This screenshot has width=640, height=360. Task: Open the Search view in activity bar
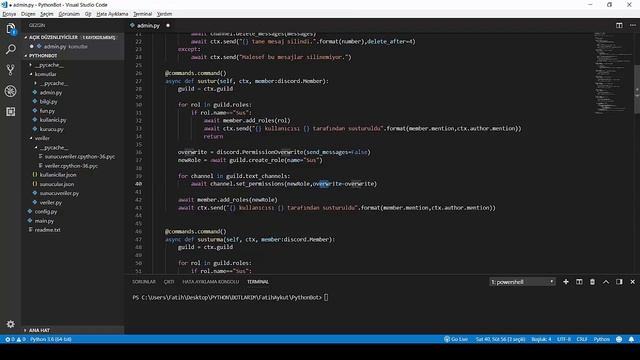(x=11, y=50)
